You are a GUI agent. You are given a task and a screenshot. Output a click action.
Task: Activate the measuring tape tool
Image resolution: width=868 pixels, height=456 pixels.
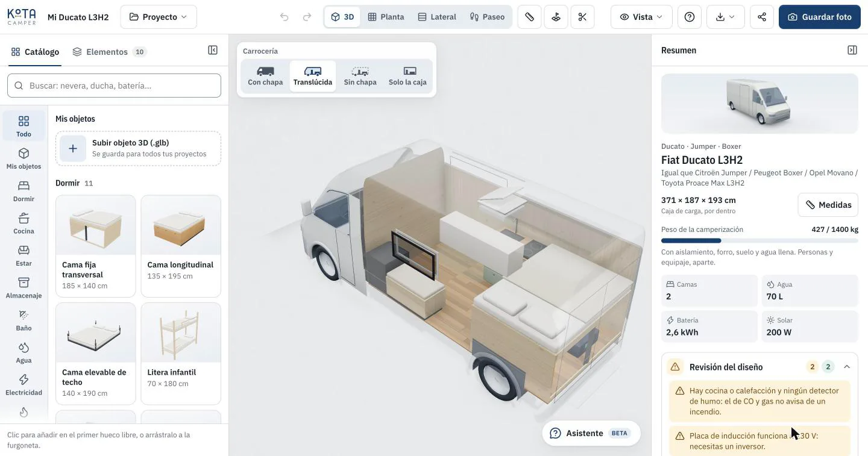(529, 17)
